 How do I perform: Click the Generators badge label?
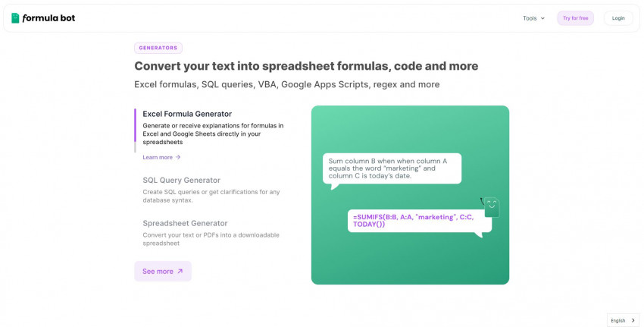(x=158, y=48)
